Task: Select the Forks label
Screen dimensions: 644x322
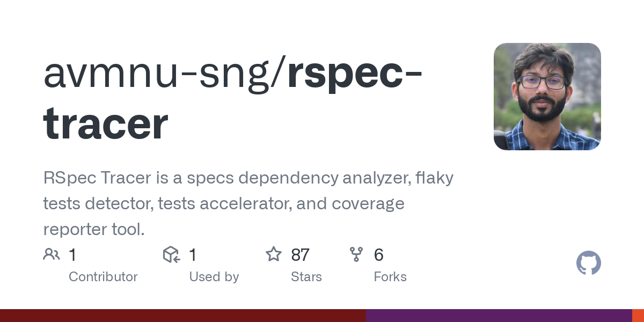Action: coord(390,277)
